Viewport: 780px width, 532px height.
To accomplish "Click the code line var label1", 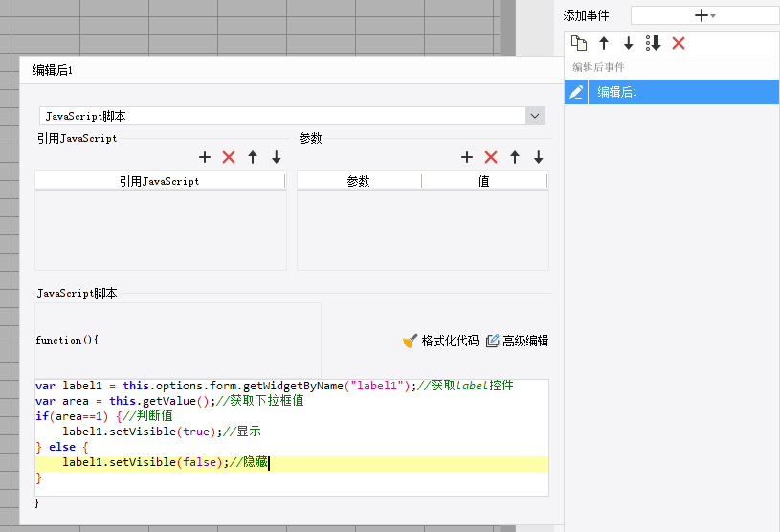I will 274,386.
